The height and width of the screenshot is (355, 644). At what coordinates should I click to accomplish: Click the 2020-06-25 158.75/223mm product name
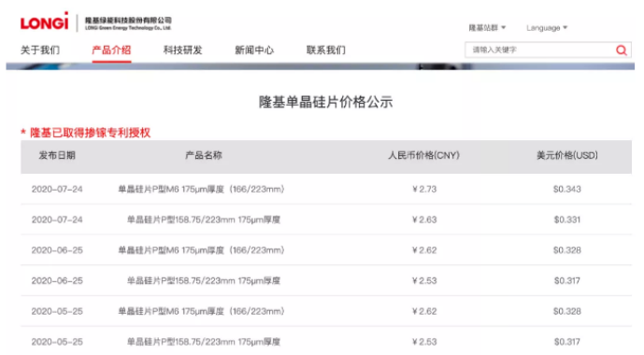pos(204,280)
